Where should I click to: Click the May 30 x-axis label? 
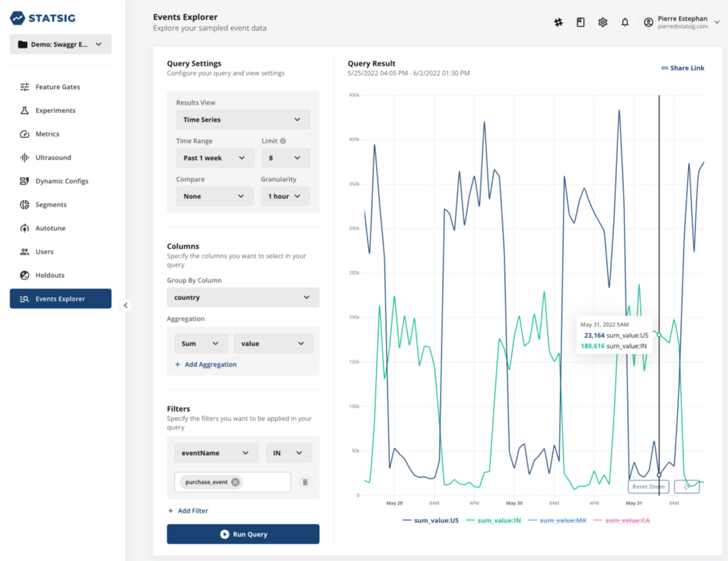pos(514,503)
